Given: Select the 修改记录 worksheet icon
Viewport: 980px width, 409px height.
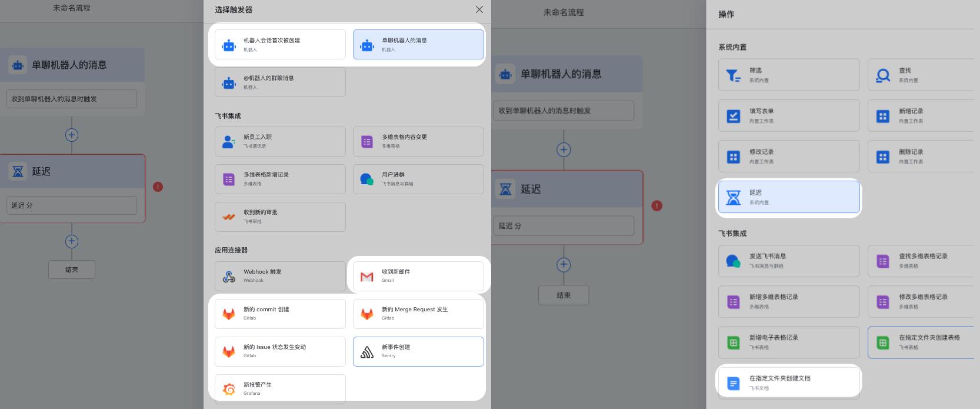Looking at the screenshot, I should [734, 157].
